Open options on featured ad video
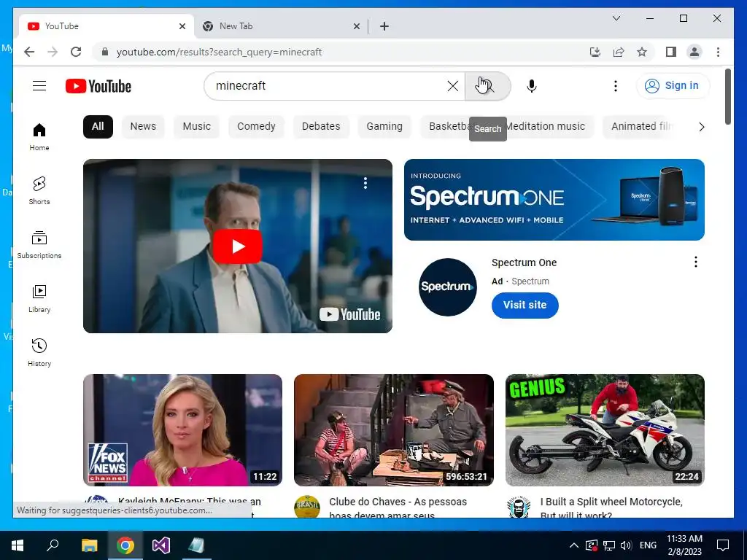747x560 pixels. pos(365,183)
